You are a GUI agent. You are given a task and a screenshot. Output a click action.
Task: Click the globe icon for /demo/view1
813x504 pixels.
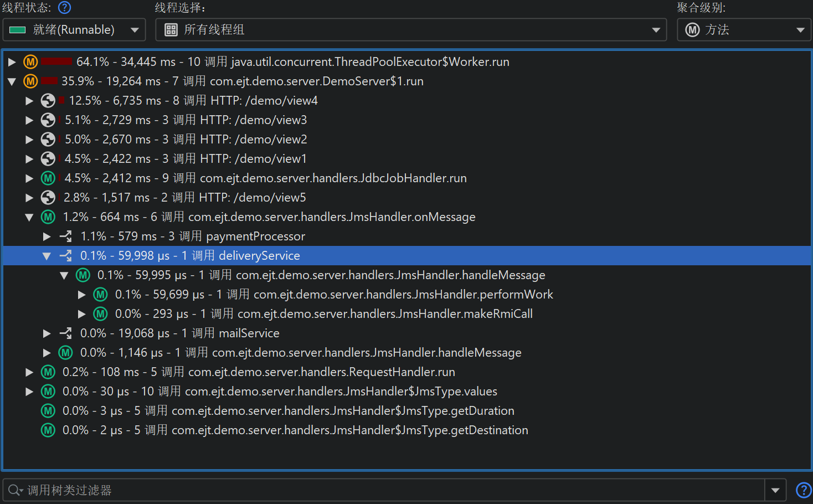tap(48, 159)
